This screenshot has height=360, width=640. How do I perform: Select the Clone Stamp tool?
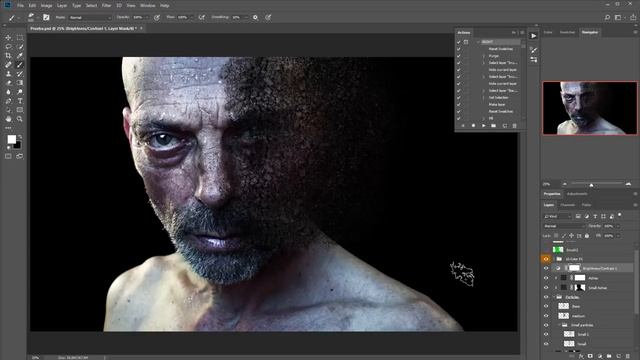click(8, 74)
